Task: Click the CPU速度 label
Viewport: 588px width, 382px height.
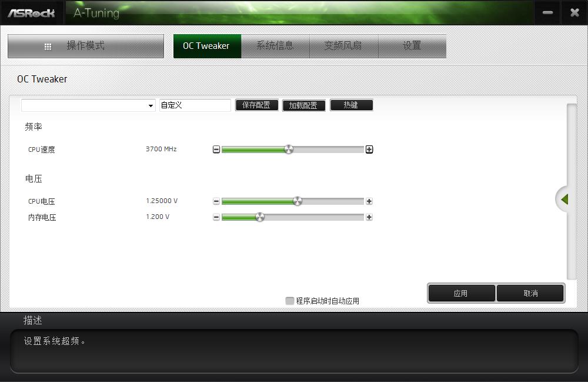Action: pyautogui.click(x=42, y=150)
